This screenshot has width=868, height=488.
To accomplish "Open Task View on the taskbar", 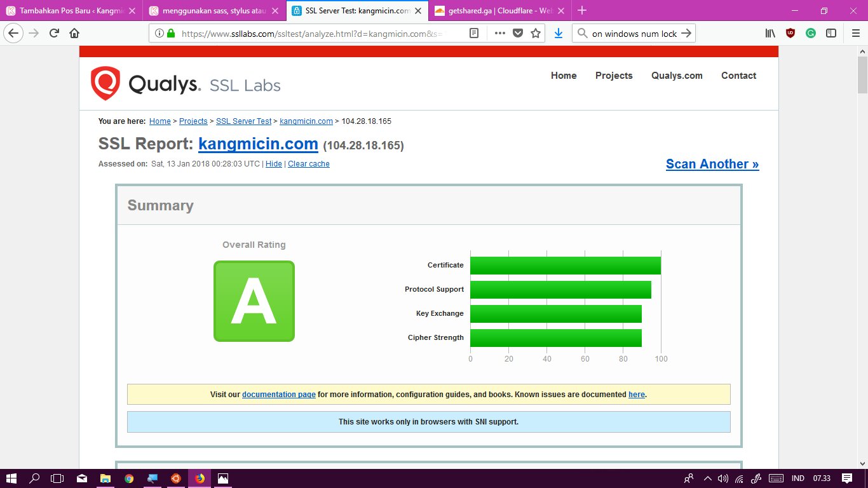I will click(x=58, y=478).
